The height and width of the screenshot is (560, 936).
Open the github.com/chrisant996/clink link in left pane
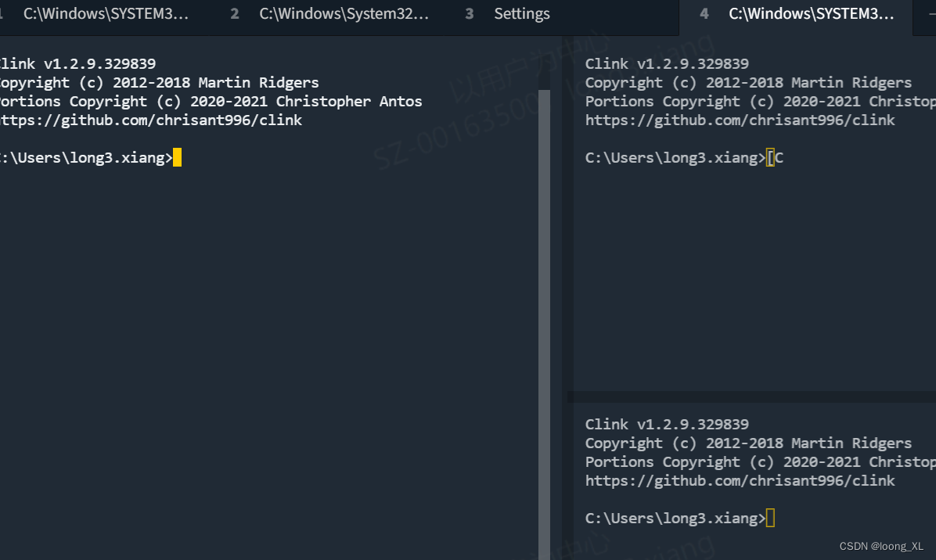150,120
